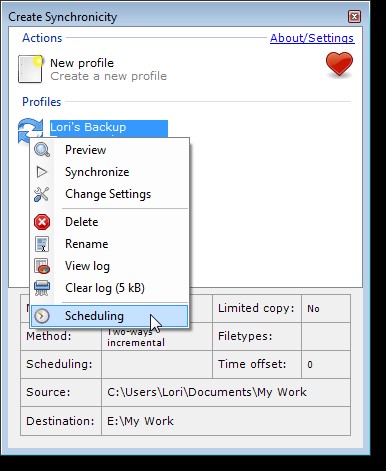
Task: Click the shredder icon beside Clear log
Action: (42, 288)
